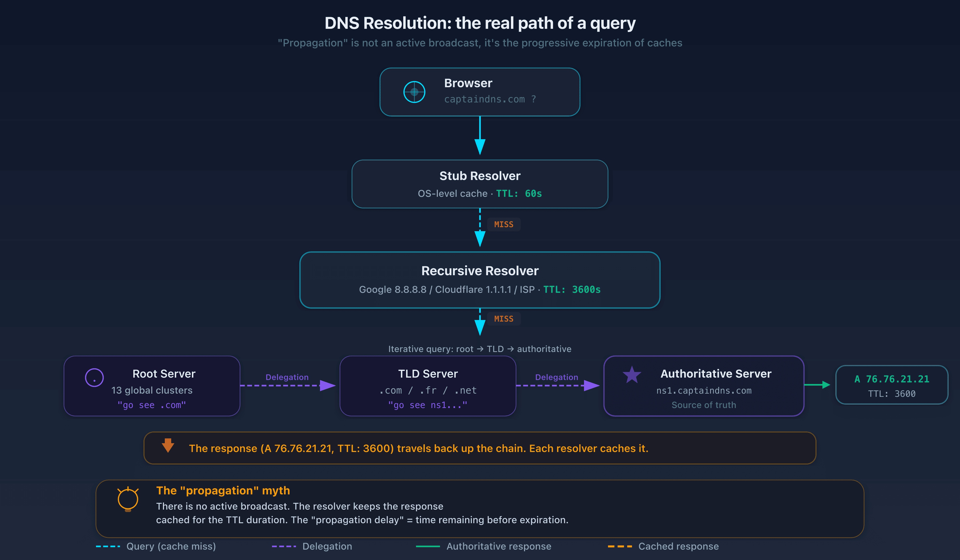Click the TTL: 3600s value in Recursive Resolver
This screenshot has height=560, width=960.
[571, 290]
